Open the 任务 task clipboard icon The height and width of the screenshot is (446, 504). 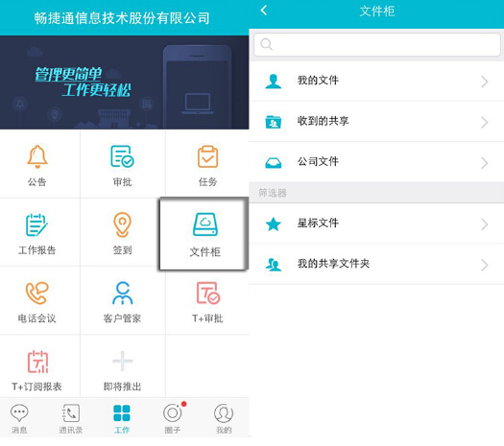[x=207, y=156]
